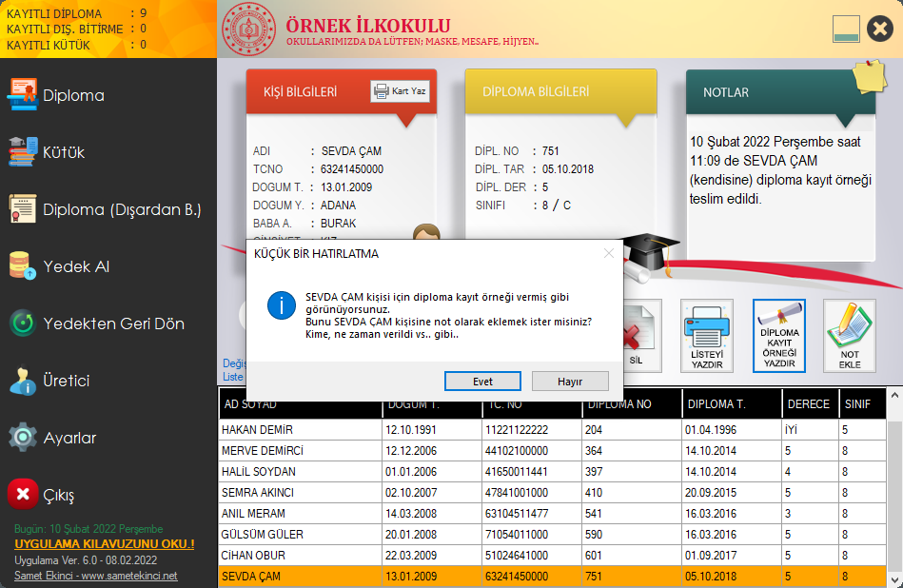903x588 pixels.
Task: Click the NOT EKLE pencil icon
Action: coord(850,335)
